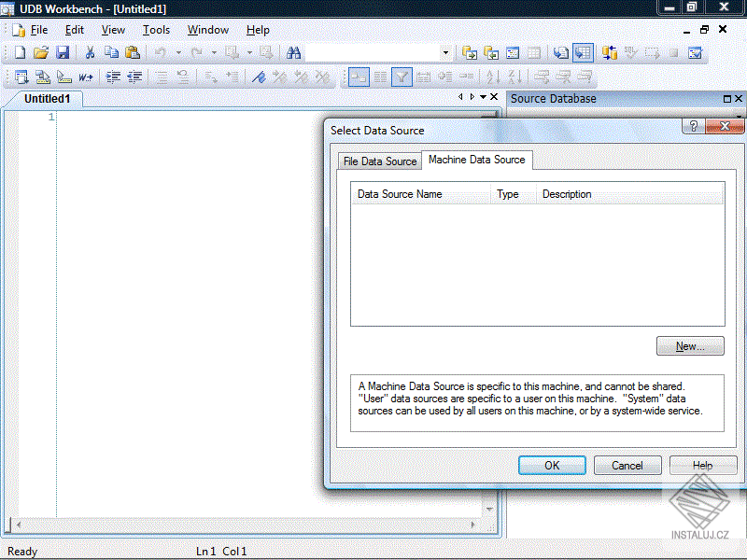The height and width of the screenshot is (560, 747).
Task: Focus the toolbar search input field
Action: click(x=373, y=52)
